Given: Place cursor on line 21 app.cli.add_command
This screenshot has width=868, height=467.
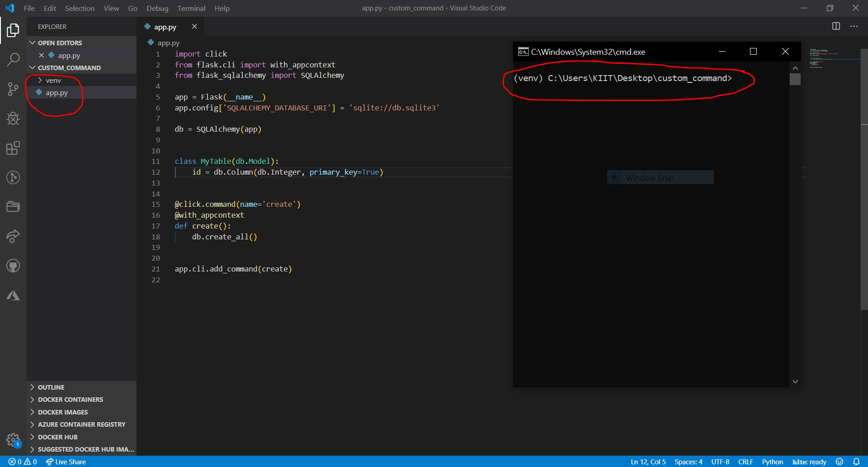Looking at the screenshot, I should tap(233, 269).
